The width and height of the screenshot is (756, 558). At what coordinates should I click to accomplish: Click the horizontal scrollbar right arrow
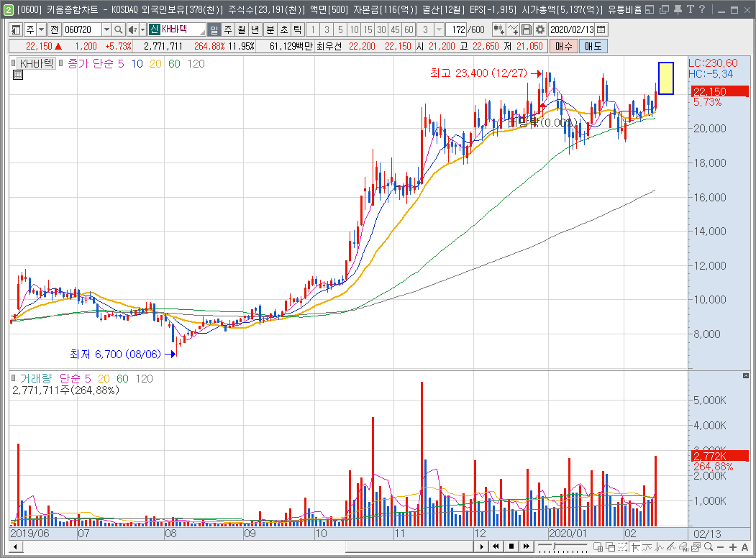(481, 546)
